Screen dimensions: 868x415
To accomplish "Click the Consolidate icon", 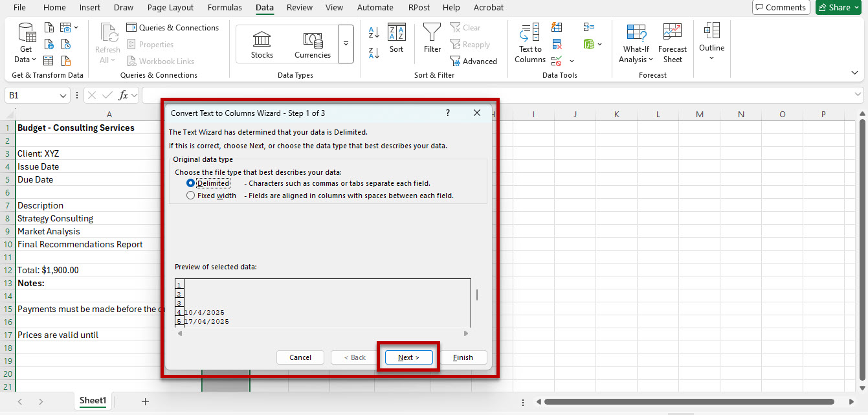I will tap(588, 27).
